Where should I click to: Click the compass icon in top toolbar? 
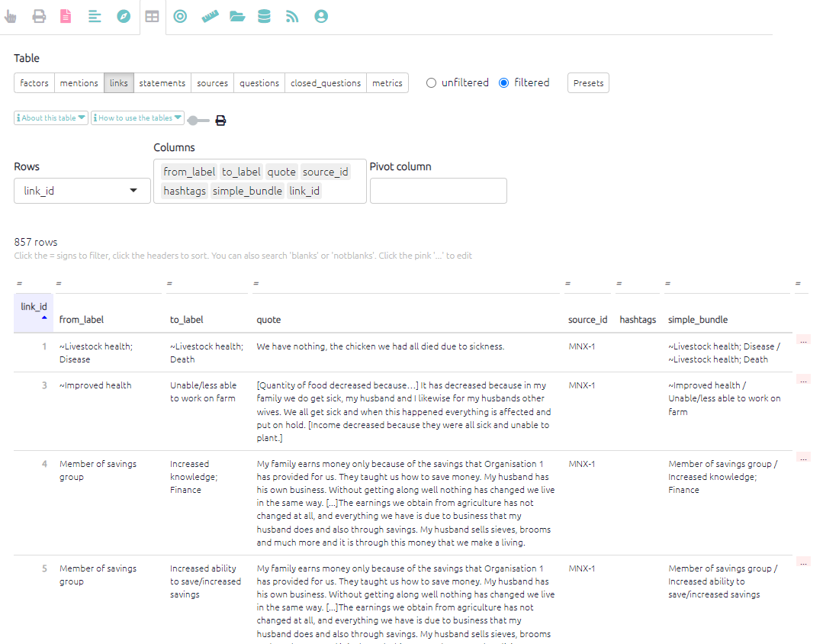124,16
